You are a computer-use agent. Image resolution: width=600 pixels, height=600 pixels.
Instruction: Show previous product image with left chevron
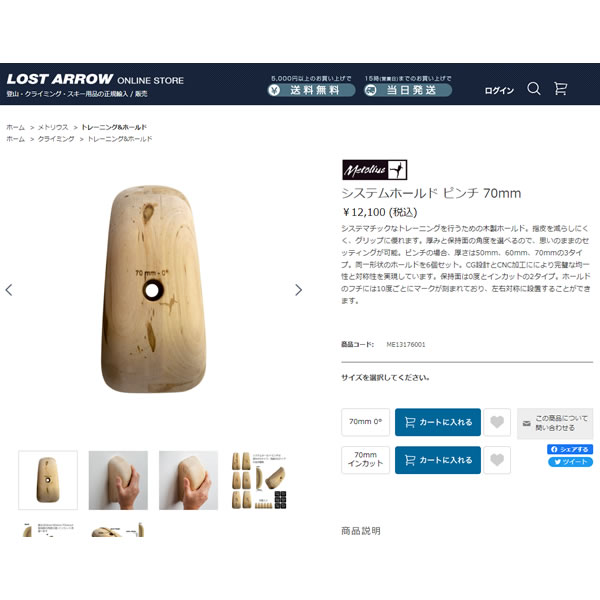pyautogui.click(x=9, y=290)
